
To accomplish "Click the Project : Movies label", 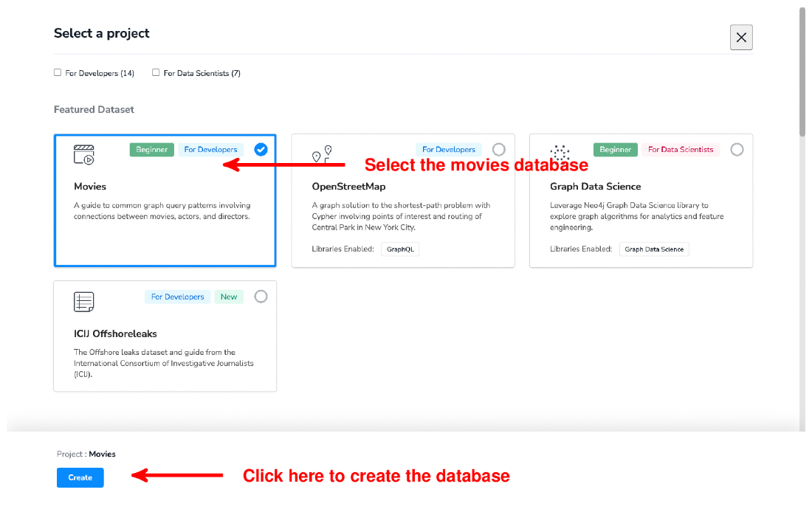I will (86, 454).
